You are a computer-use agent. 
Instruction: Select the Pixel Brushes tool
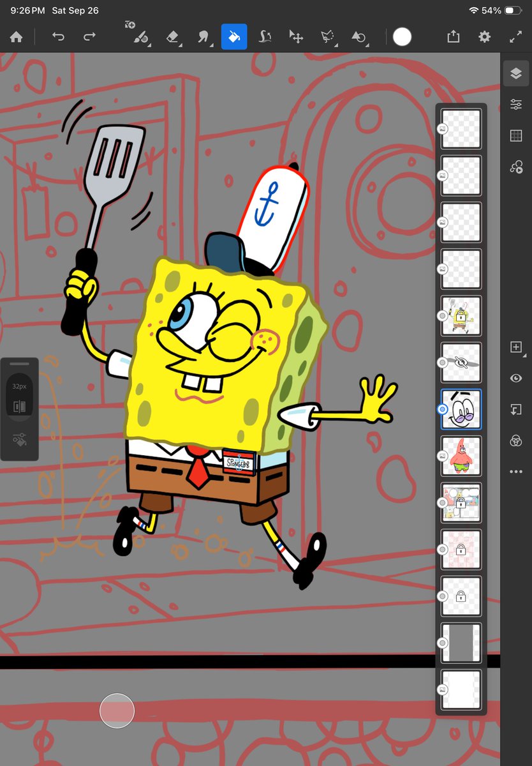[x=141, y=37]
